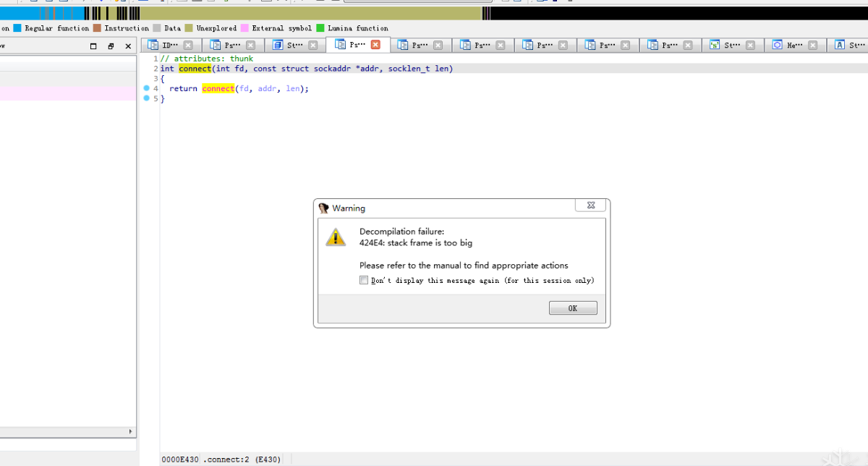The image size is (868, 466).
Task: Click left panel scrollbar right arrow
Action: [131, 432]
